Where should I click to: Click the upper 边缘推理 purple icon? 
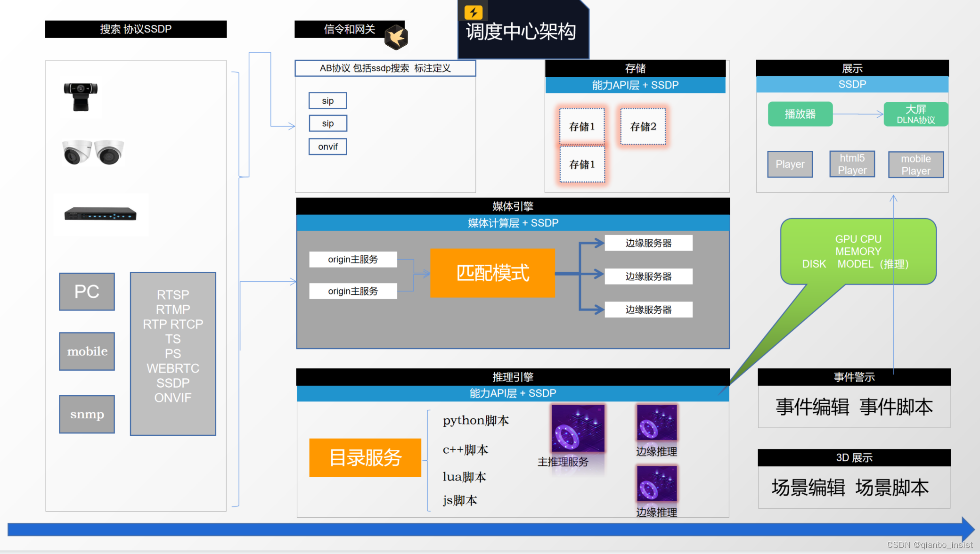[656, 423]
